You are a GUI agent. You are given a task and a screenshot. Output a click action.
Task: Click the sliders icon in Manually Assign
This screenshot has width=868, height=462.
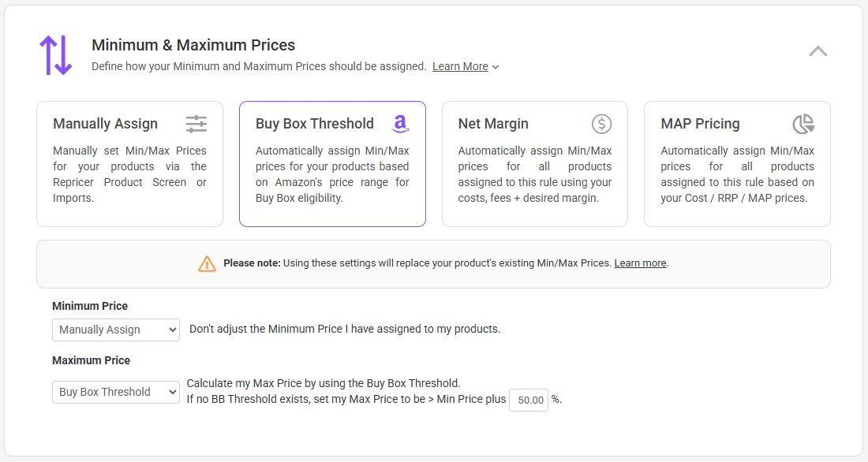click(196, 124)
